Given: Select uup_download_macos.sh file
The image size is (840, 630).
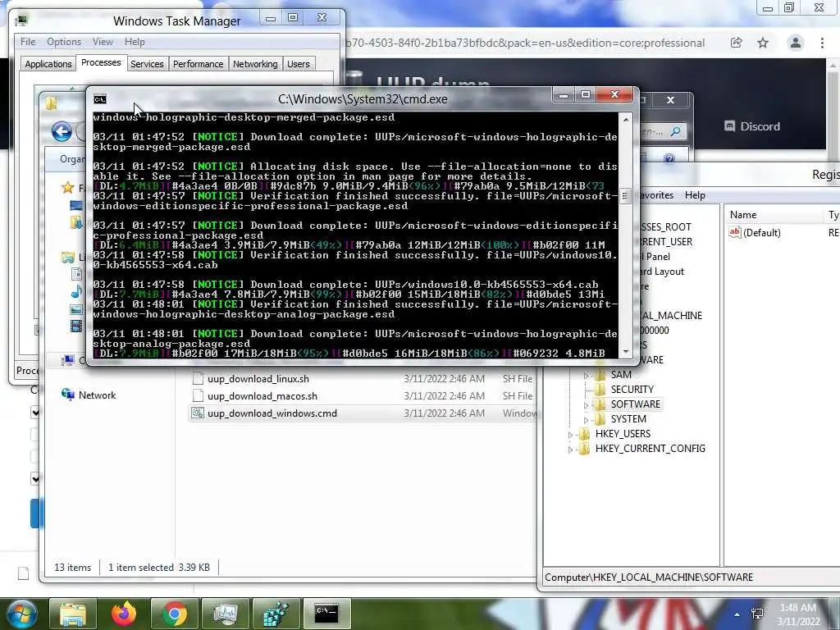Looking at the screenshot, I should coord(262,396).
